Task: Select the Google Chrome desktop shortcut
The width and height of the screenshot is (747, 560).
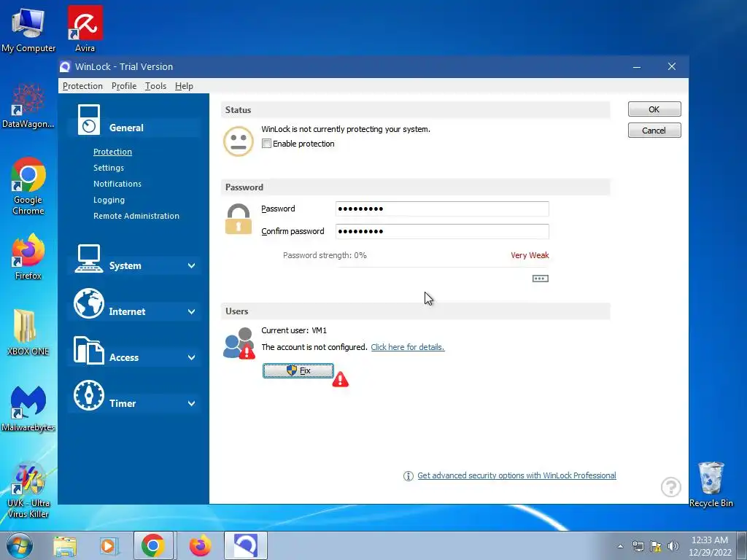Action: (28, 186)
